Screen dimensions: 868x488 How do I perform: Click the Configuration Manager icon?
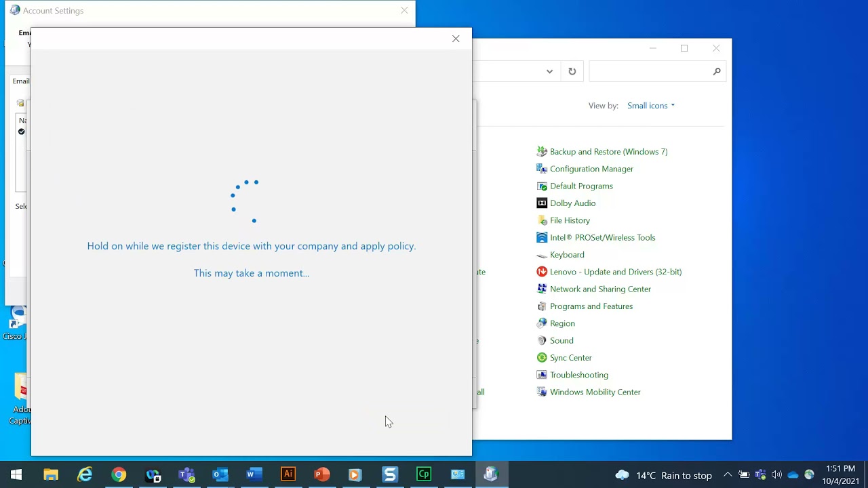[x=541, y=169]
